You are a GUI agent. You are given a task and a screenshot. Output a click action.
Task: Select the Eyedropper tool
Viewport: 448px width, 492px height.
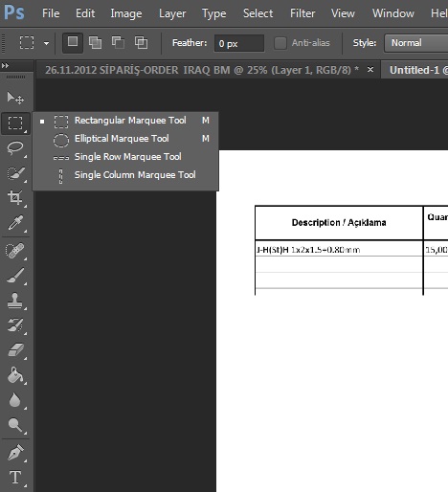15,222
